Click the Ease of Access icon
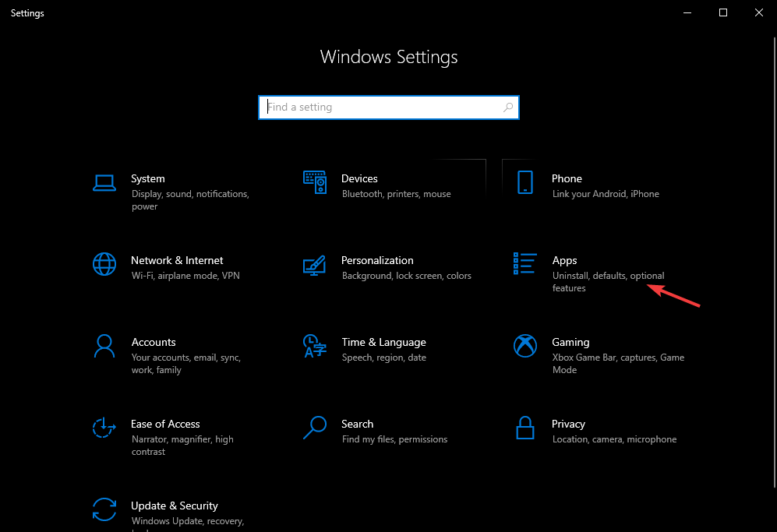777x532 pixels. tap(104, 428)
